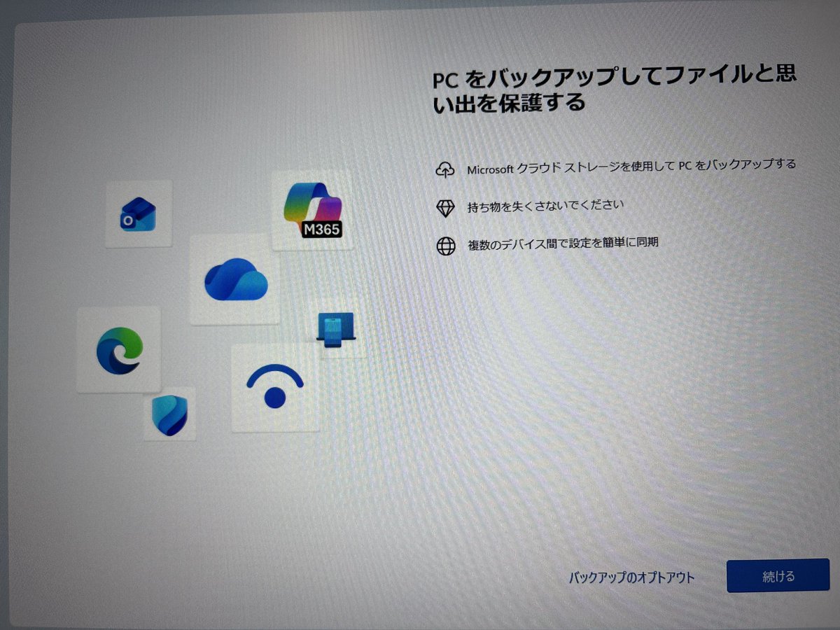Click the cloud upload icon beside Microsoft クラウド
The height and width of the screenshot is (630, 840).
pyautogui.click(x=445, y=169)
